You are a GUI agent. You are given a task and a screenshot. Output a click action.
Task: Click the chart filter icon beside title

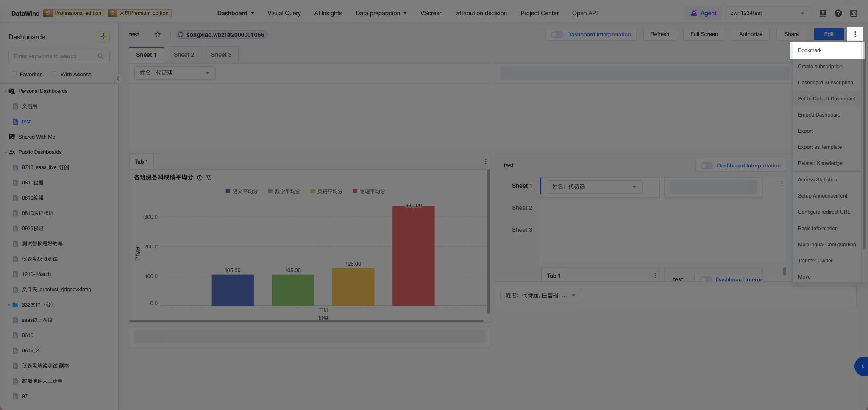click(x=209, y=178)
